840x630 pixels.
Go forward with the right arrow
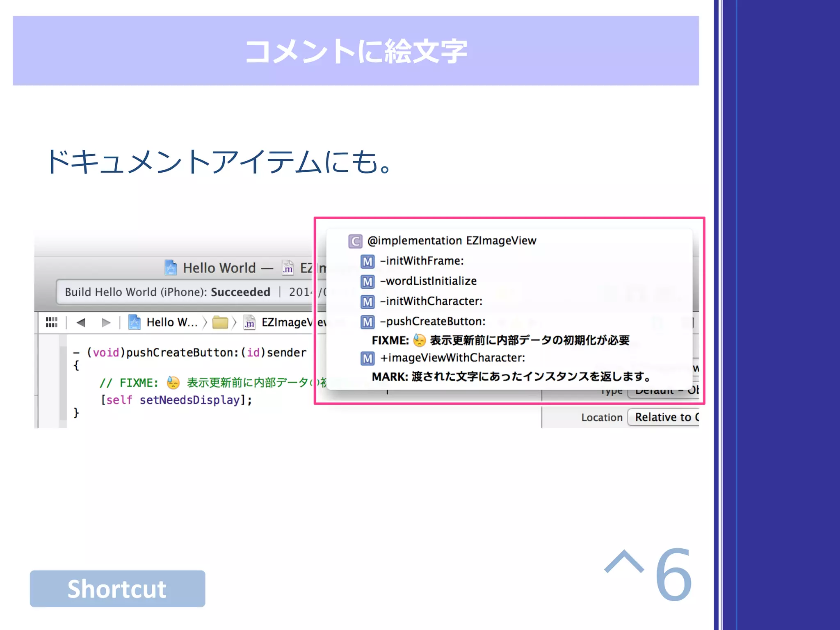(106, 323)
